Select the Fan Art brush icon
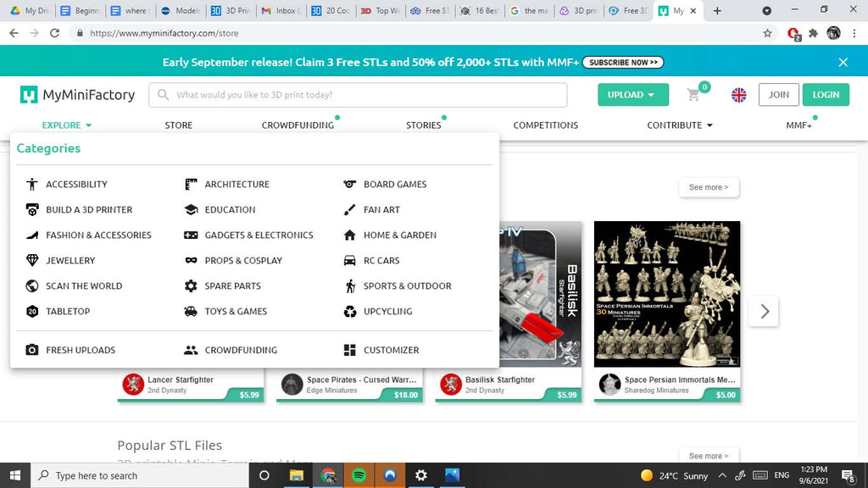Viewport: 868px width, 488px height. [350, 210]
